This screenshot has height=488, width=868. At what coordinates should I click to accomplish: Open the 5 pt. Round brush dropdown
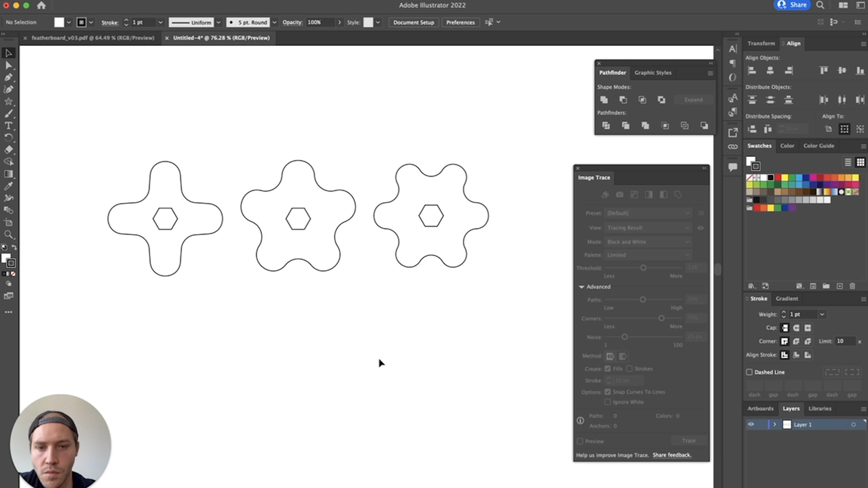click(x=274, y=23)
